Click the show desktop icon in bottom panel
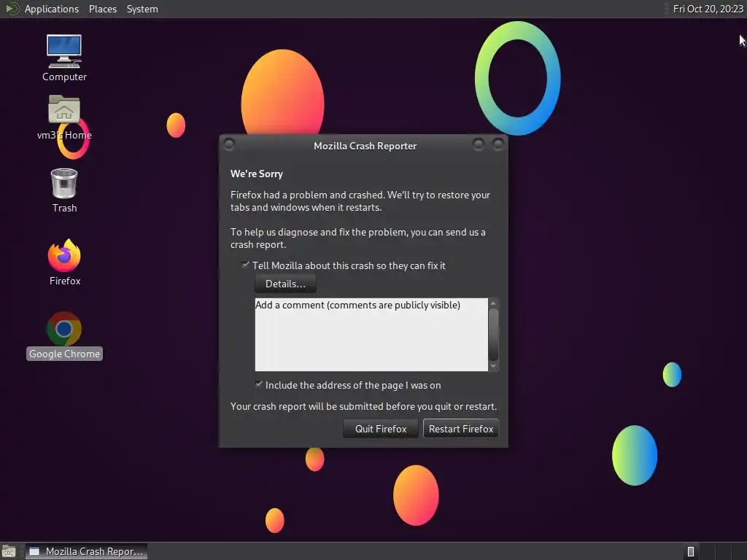Viewport: 747px width, 560px height. (9, 551)
